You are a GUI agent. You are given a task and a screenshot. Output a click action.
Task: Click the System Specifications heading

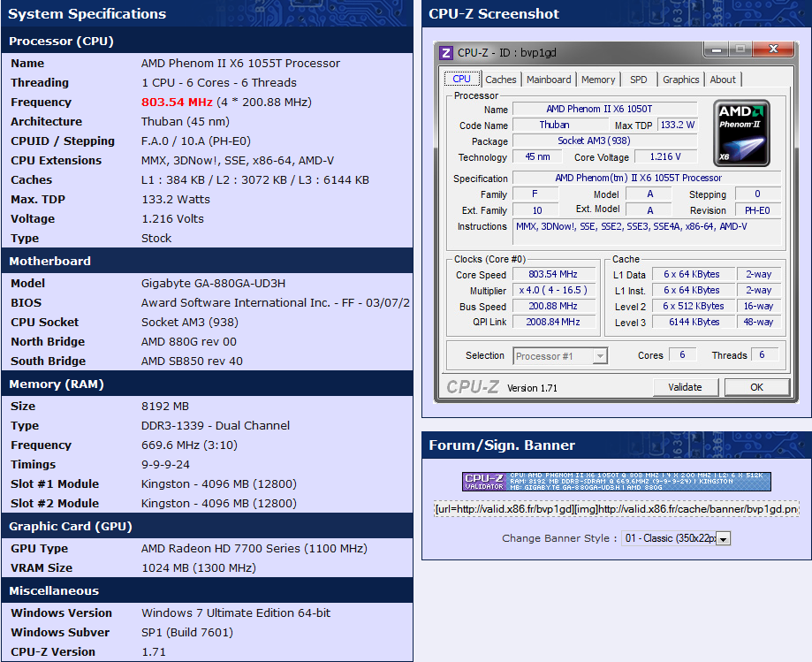tap(87, 14)
